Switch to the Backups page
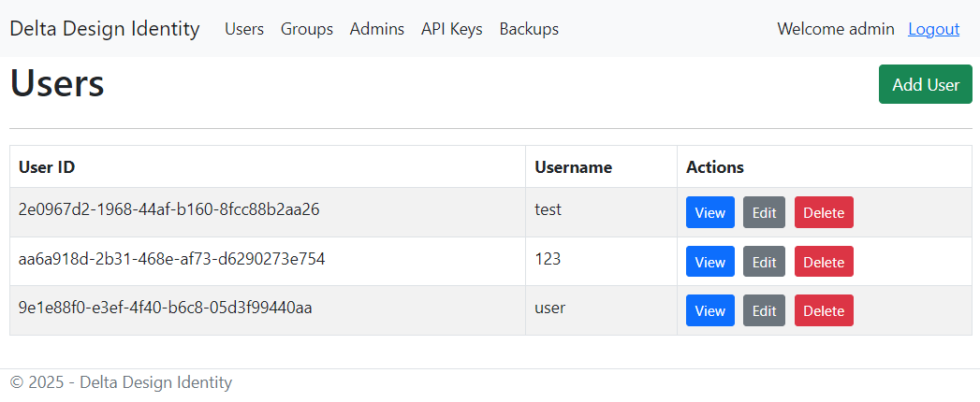Viewport: 980px width, 402px height. point(529,29)
